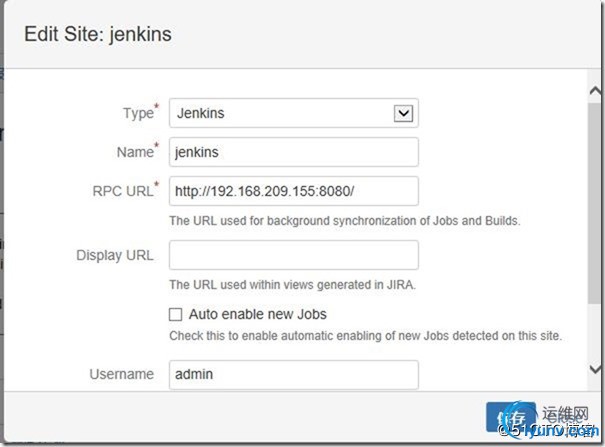The height and width of the screenshot is (447, 605).
Task: Open the Type dropdown set to Jenkins
Action: tap(294, 113)
